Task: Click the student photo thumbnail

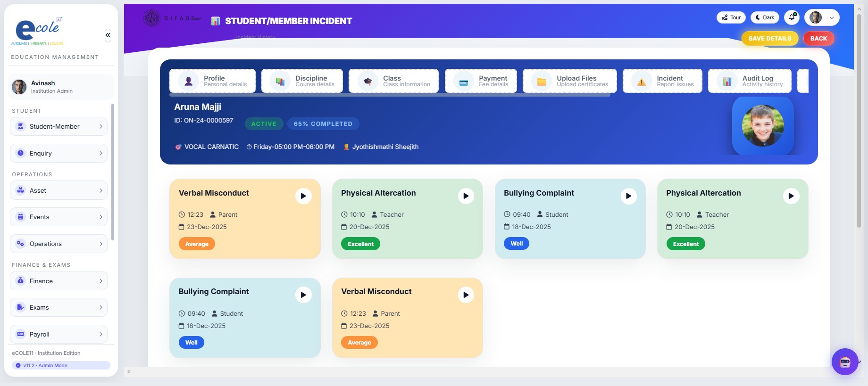Action: pyautogui.click(x=763, y=126)
